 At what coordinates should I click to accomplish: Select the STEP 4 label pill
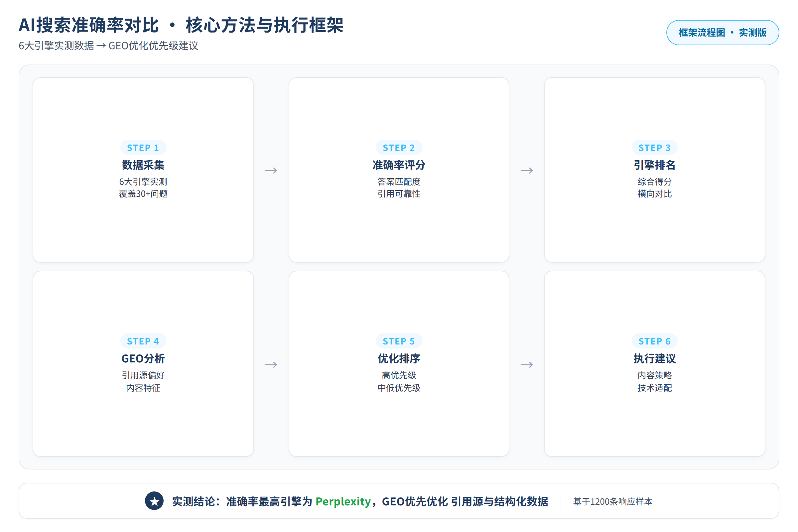[143, 341]
